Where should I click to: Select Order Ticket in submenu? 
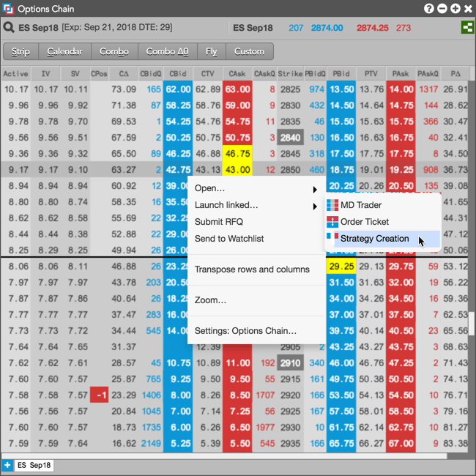coord(383,222)
